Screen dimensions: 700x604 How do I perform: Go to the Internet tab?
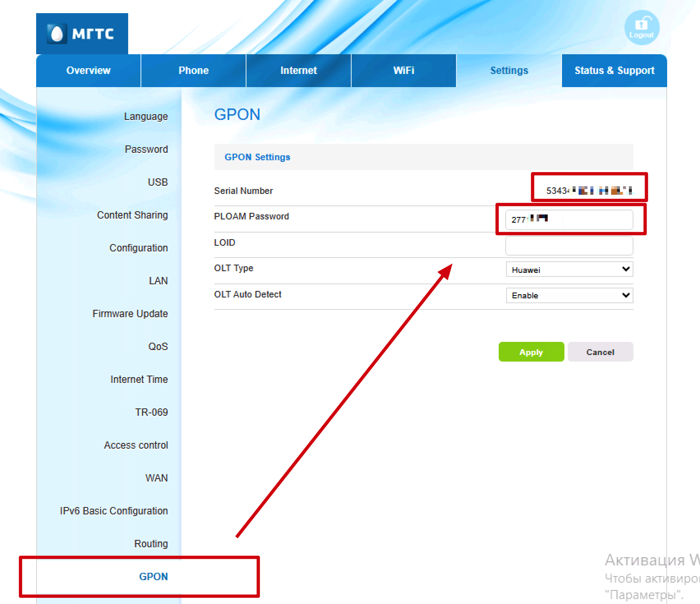[299, 71]
